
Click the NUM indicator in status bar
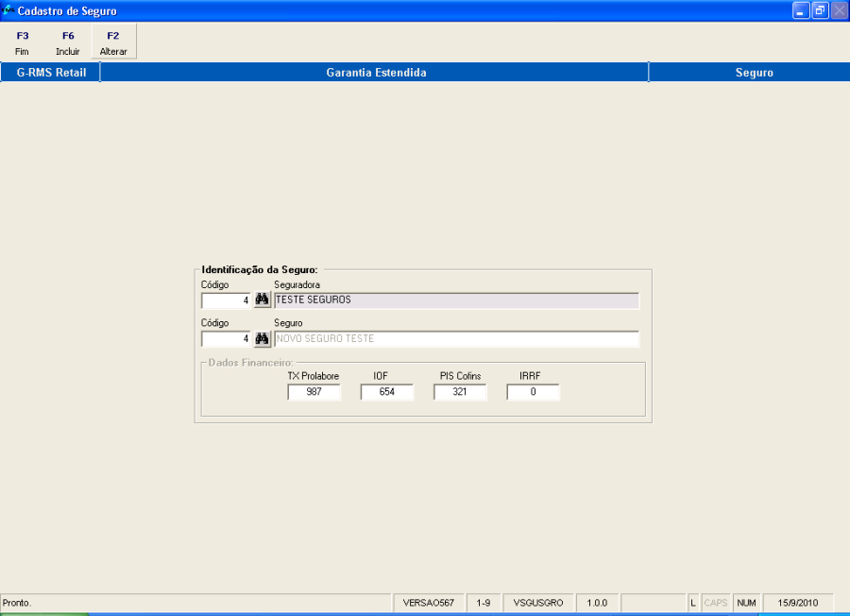[x=746, y=603]
